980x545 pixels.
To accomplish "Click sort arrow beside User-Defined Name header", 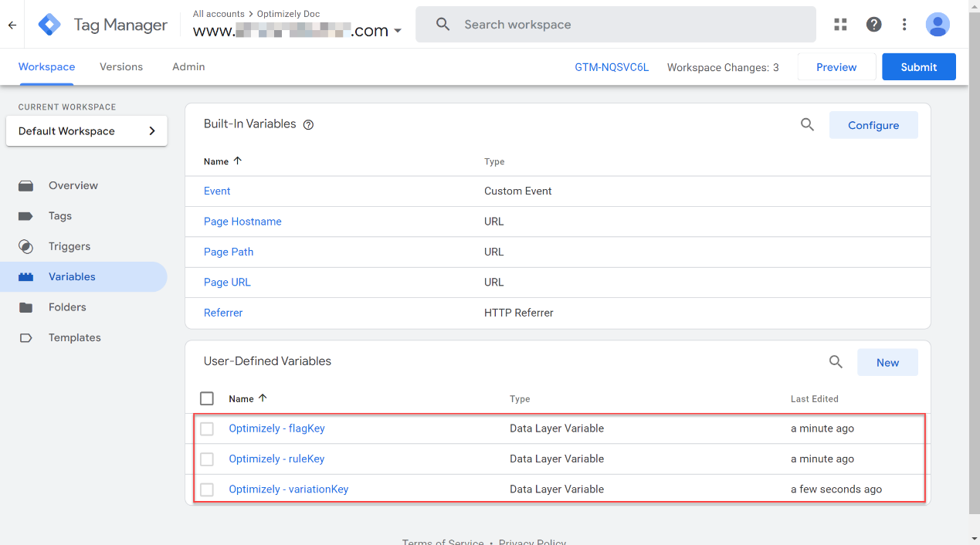I will [263, 398].
